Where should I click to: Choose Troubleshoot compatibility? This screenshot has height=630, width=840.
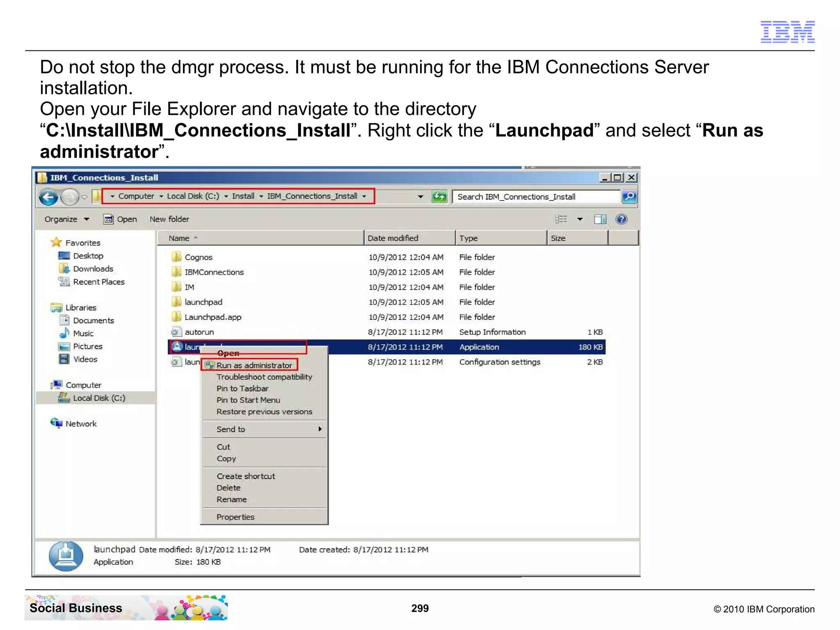[265, 377]
